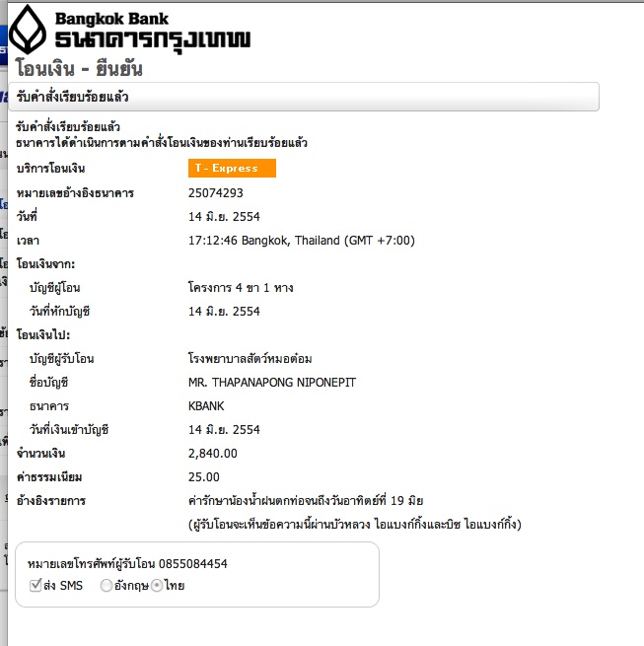644x646 pixels.
Task: Click the orange T - Express badge
Action: tap(232, 168)
